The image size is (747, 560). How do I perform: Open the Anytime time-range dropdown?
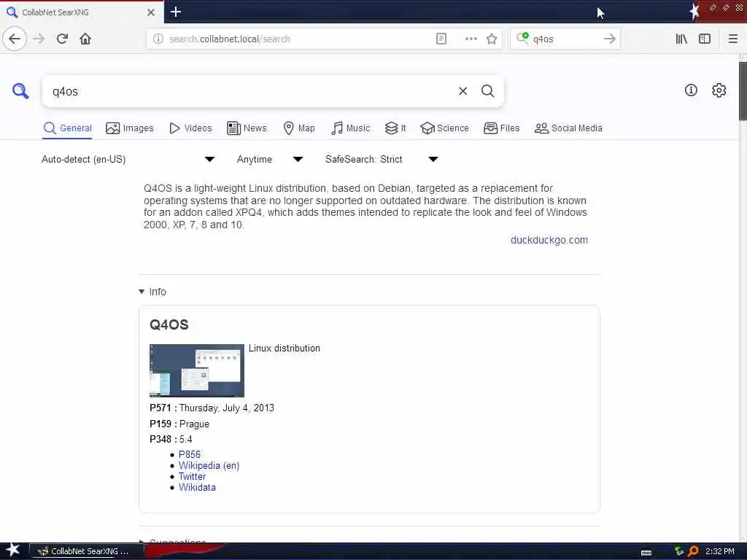tap(270, 159)
